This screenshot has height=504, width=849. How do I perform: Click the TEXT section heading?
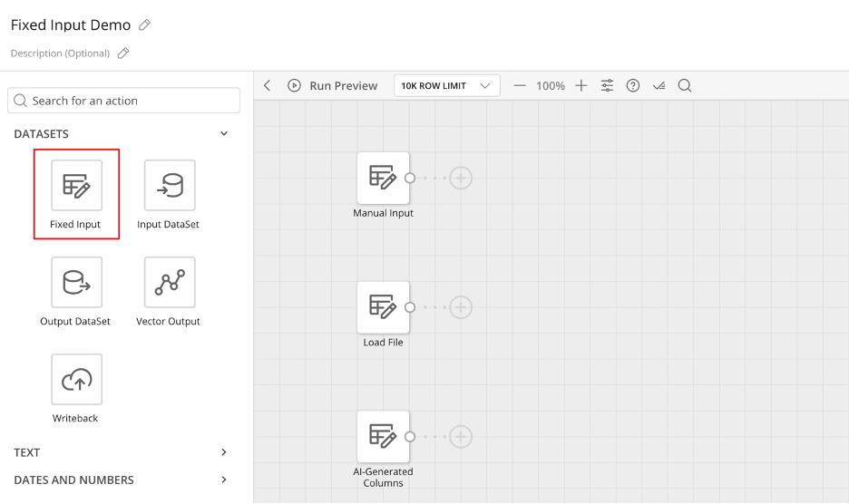[x=26, y=452]
